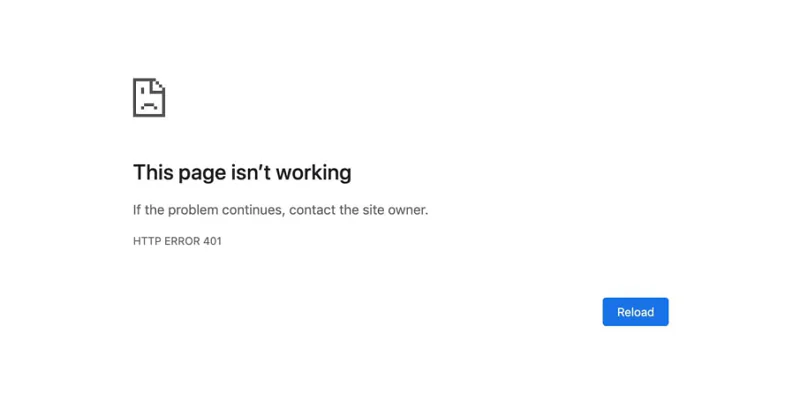Click the sad page error icon
800x418 pixels.
[x=149, y=97]
